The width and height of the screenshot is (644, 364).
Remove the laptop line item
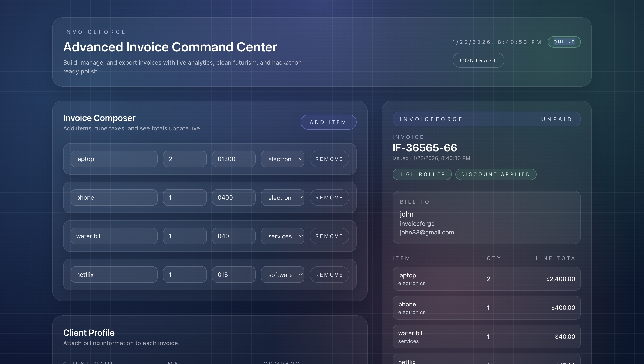pyautogui.click(x=329, y=159)
